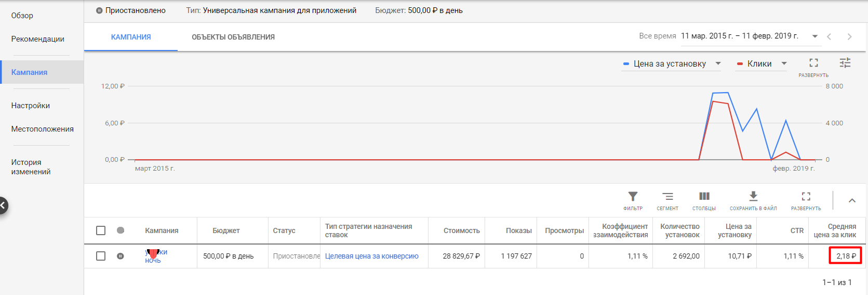Viewport: 868px width, 295px height.
Task: Tick the select-all checkbox in table header
Action: [101, 230]
